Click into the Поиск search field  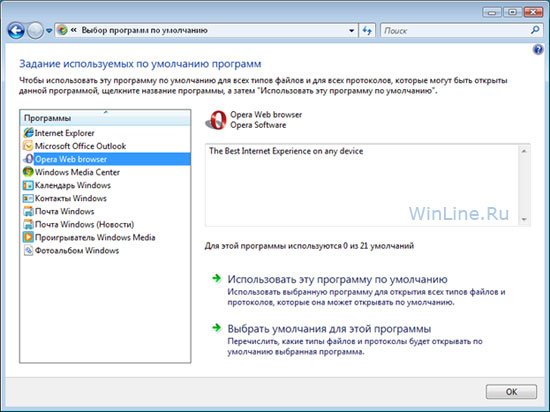tap(455, 31)
